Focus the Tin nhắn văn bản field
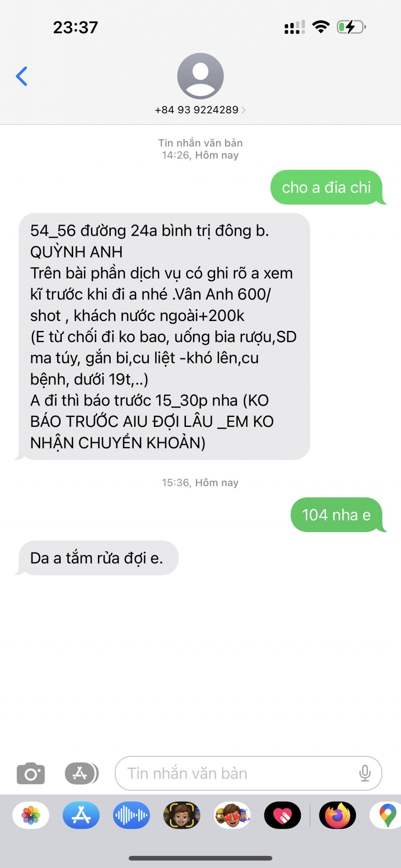Viewport: 401px width, 868px height. coord(249,773)
